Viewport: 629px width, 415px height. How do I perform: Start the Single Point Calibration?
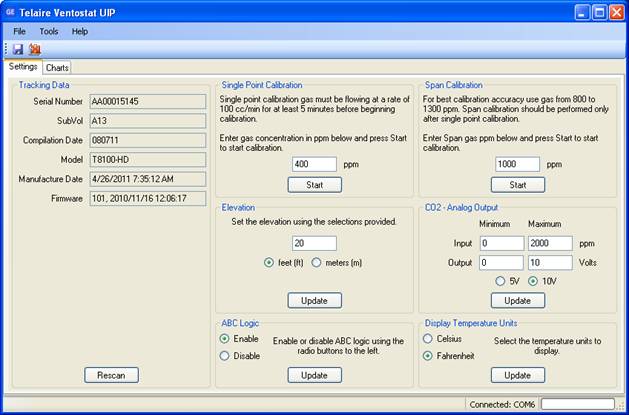[315, 185]
